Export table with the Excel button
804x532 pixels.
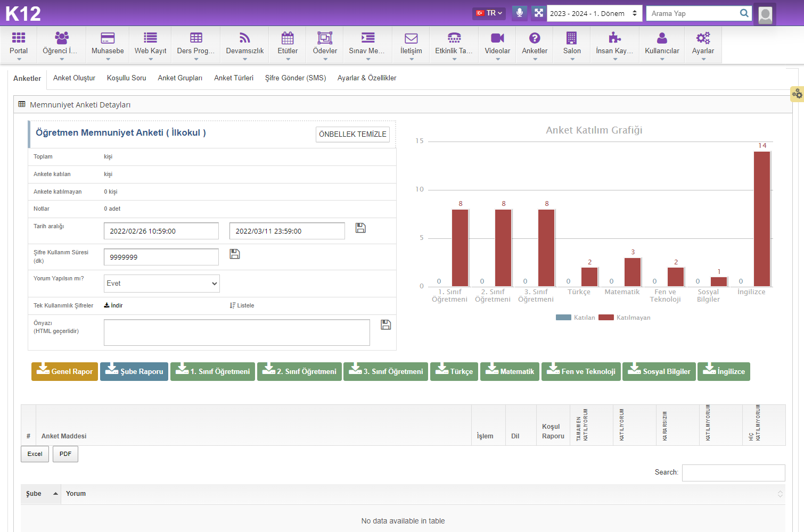tap(35, 454)
